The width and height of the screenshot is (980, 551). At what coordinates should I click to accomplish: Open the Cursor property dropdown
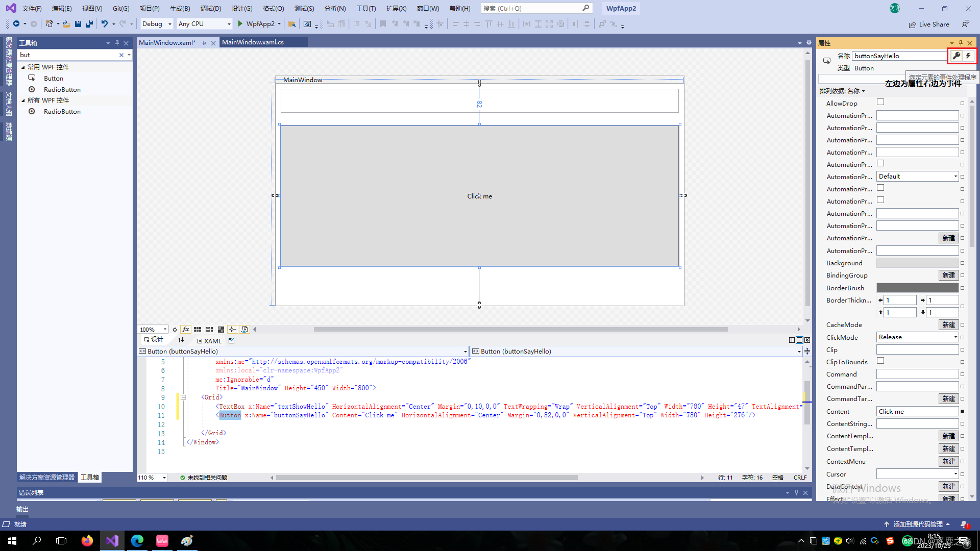[x=917, y=474]
